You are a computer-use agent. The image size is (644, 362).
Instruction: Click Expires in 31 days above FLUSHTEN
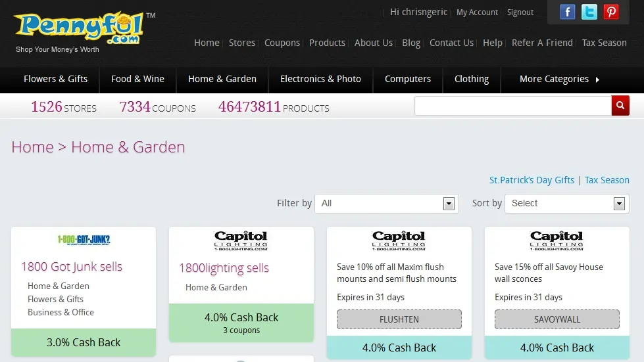point(370,297)
